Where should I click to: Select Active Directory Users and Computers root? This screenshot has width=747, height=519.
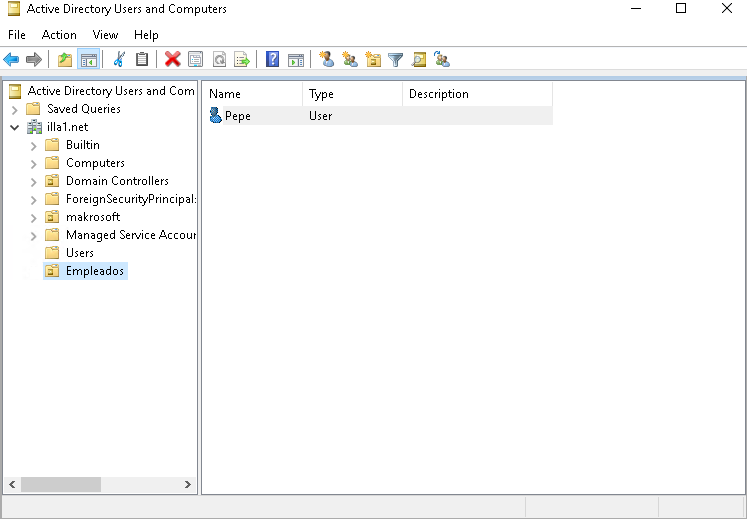111,91
